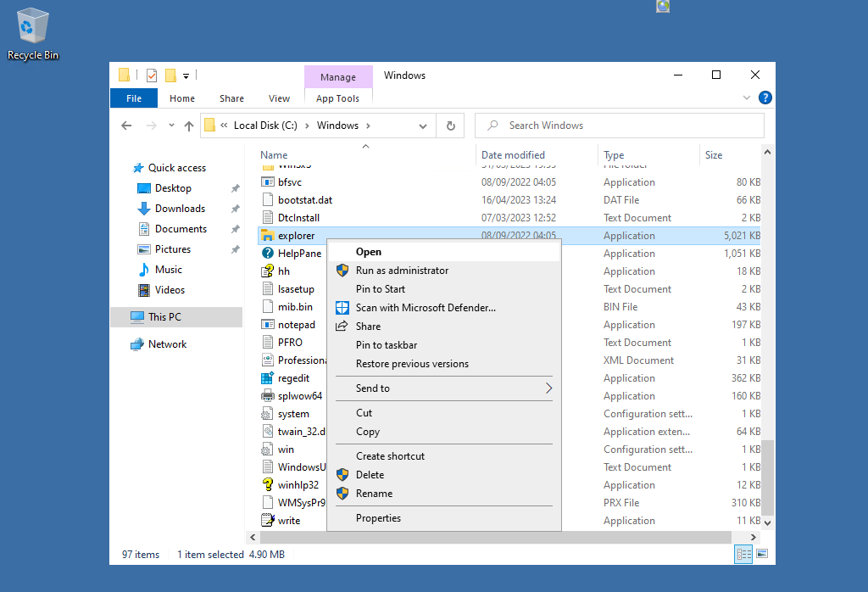This screenshot has width=868, height=592.
Task: Switch to the View ribbon tab
Action: 279,98
